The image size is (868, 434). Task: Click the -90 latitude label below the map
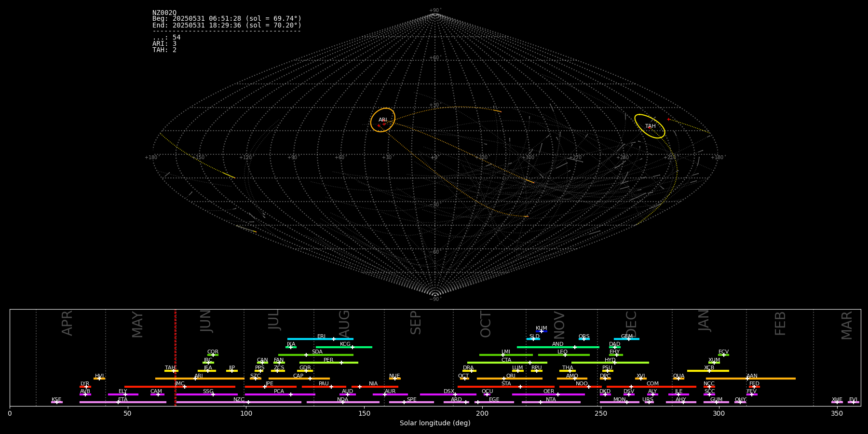pos(435,299)
